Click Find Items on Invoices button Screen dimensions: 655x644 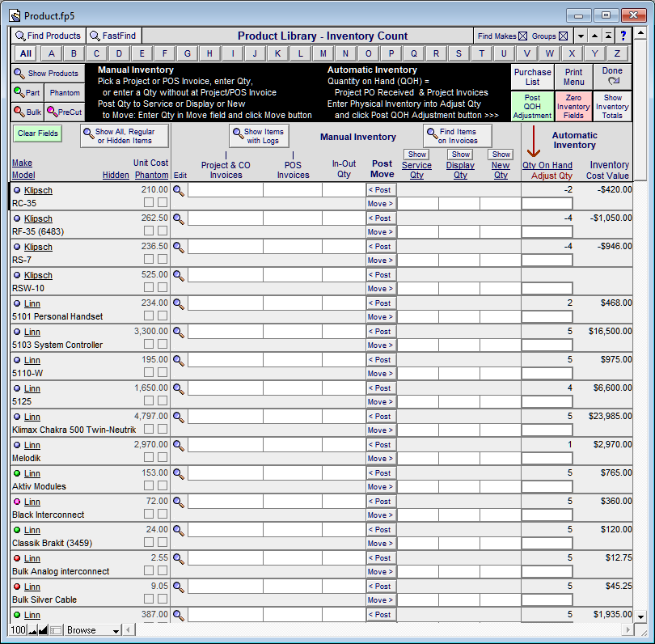coord(458,136)
